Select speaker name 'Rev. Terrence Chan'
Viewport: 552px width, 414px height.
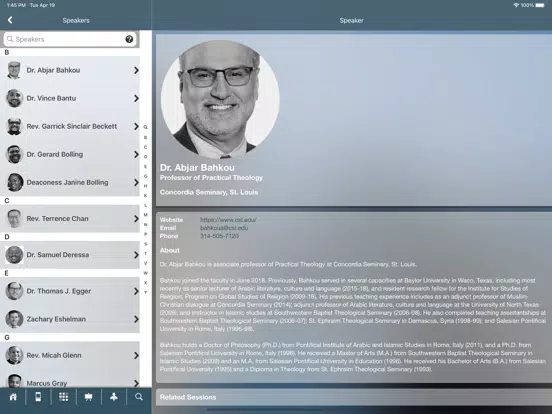click(57, 219)
